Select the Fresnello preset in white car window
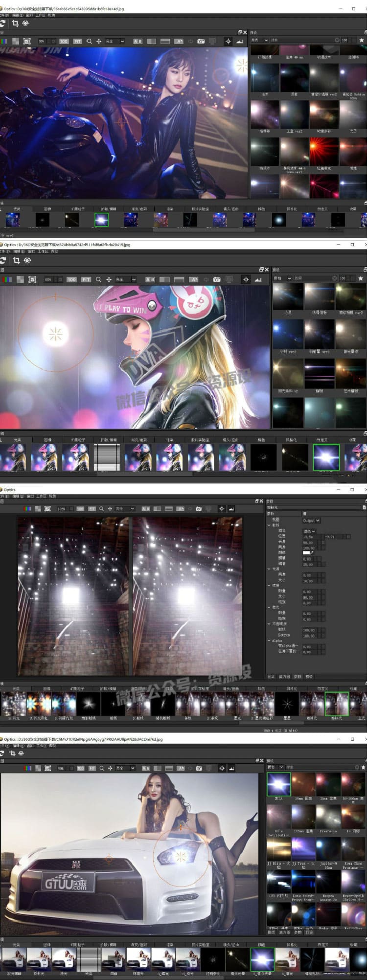This screenshot has height=980, width=368. (328, 817)
